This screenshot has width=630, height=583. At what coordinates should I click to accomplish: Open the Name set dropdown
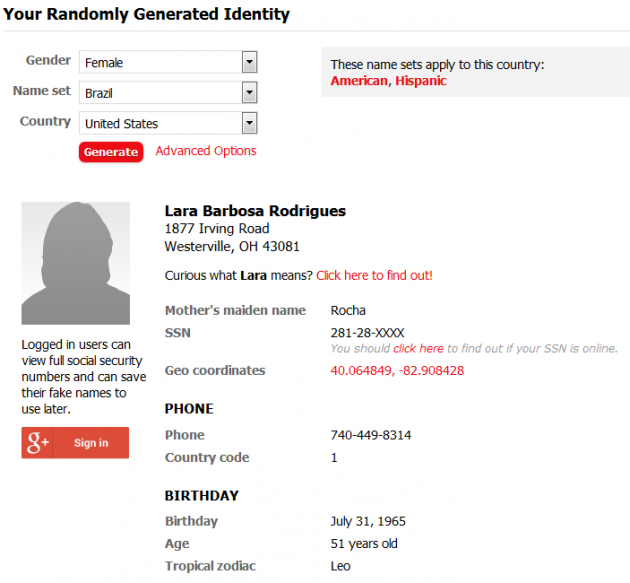point(168,93)
